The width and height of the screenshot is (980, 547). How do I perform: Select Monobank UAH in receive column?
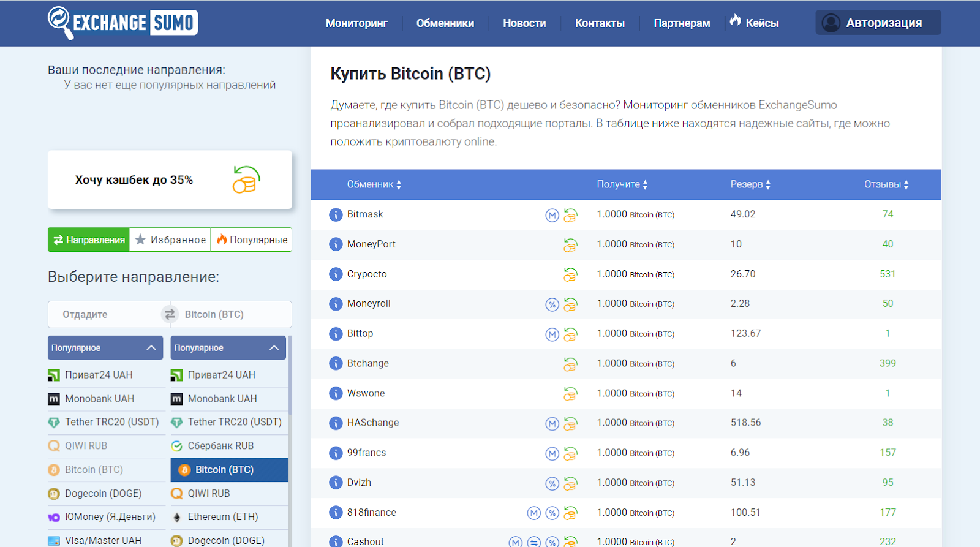pyautogui.click(x=228, y=399)
